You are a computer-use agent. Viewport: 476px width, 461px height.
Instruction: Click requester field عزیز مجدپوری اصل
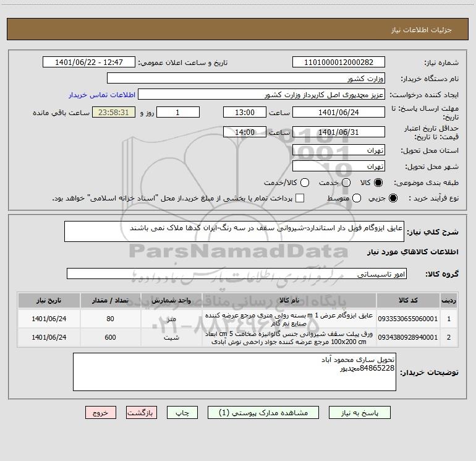[261, 95]
